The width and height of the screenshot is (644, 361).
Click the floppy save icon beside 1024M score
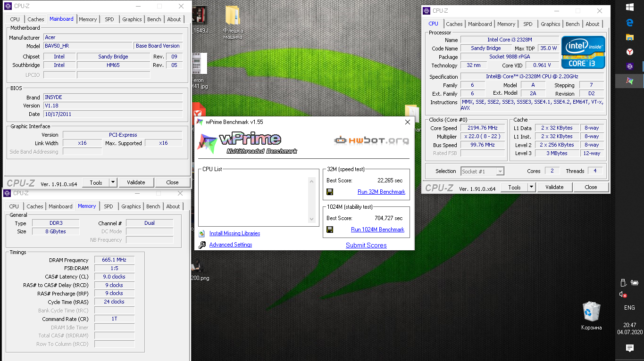coord(330,230)
